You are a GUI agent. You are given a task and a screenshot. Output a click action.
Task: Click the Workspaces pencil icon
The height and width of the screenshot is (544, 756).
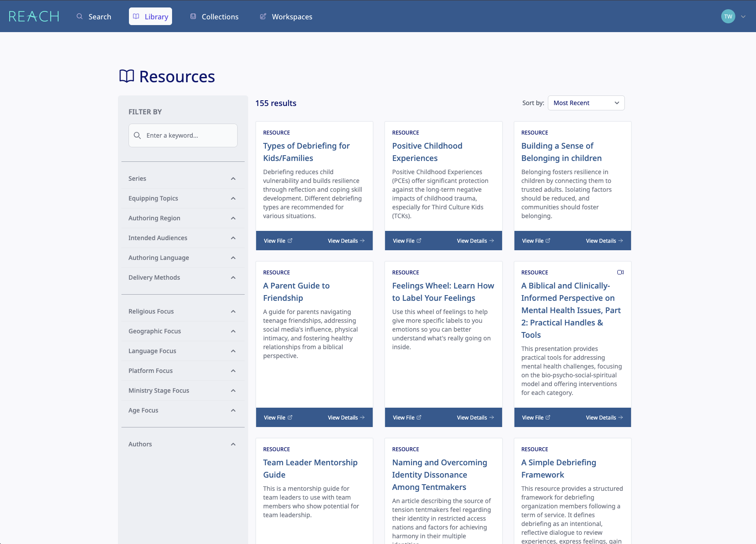[263, 16]
